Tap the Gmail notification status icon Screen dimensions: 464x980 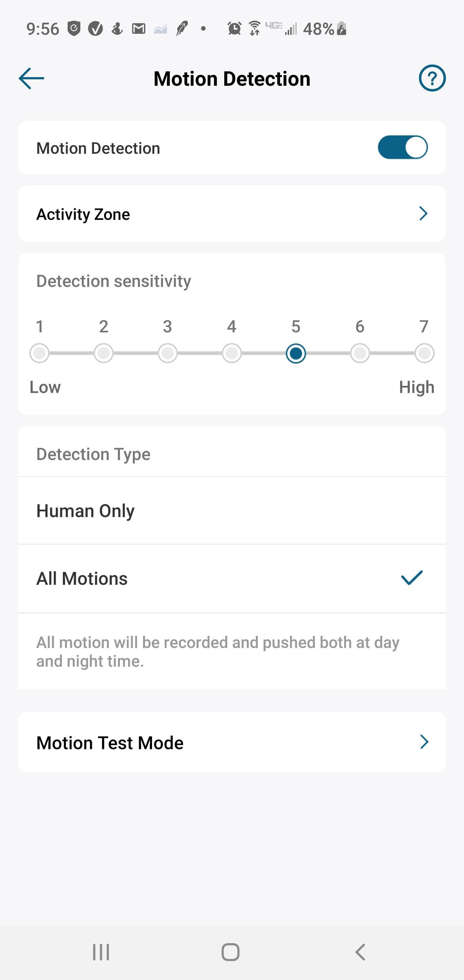click(139, 29)
